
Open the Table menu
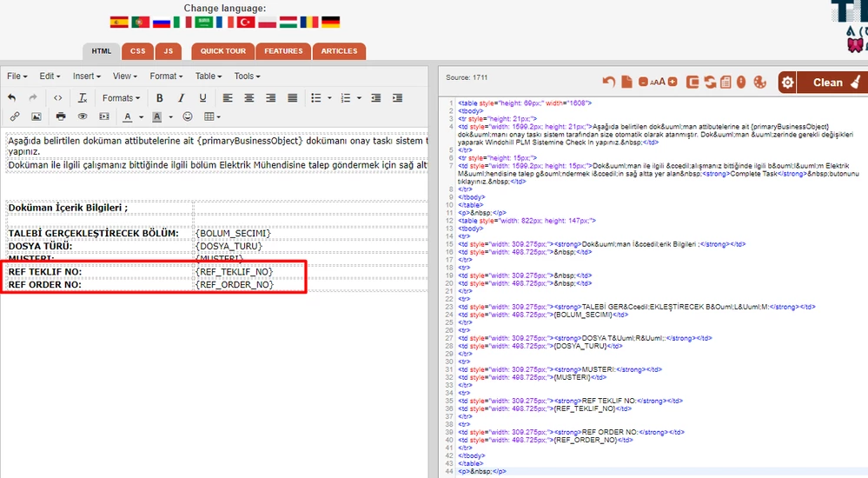click(x=209, y=76)
